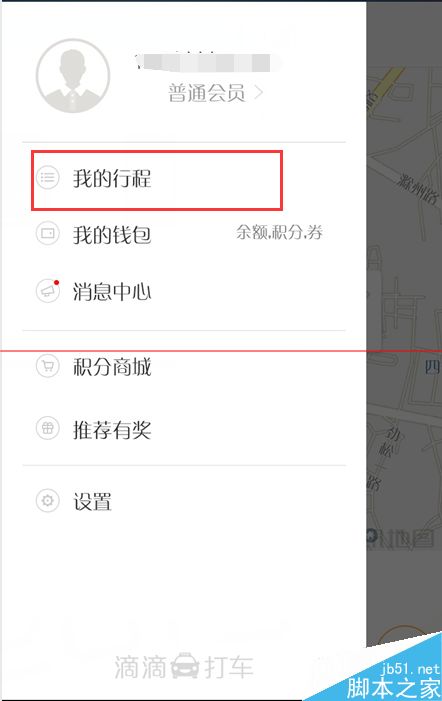
Task: Tap the gear icon for 设置
Action: coord(47,500)
